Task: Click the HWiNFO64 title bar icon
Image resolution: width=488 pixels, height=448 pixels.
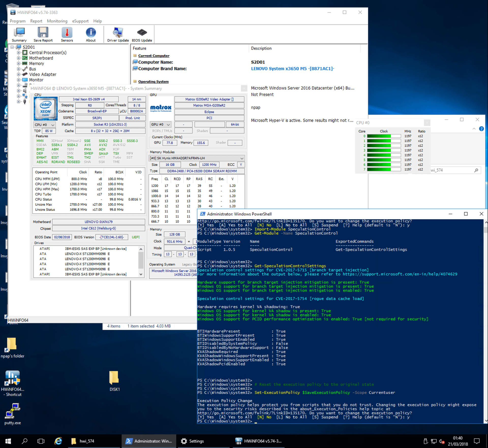Action: tap(13, 12)
